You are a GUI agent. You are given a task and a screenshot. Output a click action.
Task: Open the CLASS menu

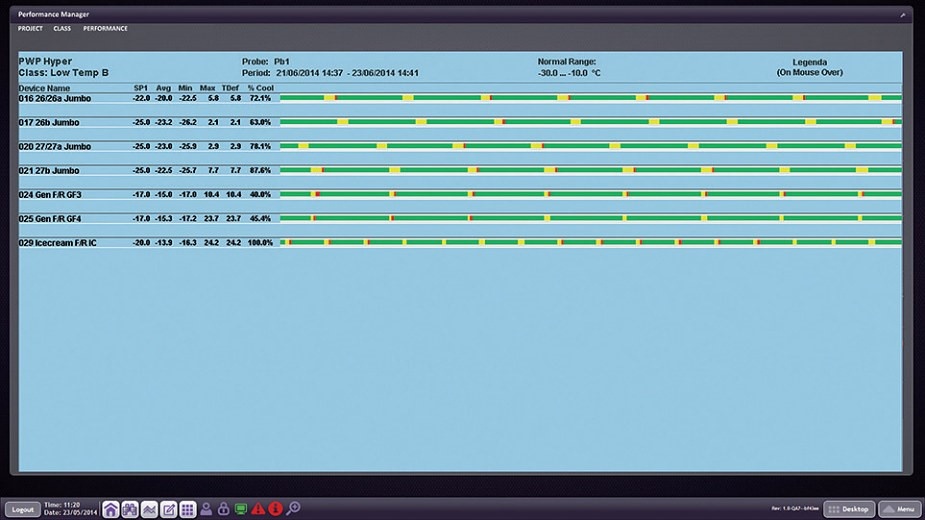pyautogui.click(x=62, y=29)
